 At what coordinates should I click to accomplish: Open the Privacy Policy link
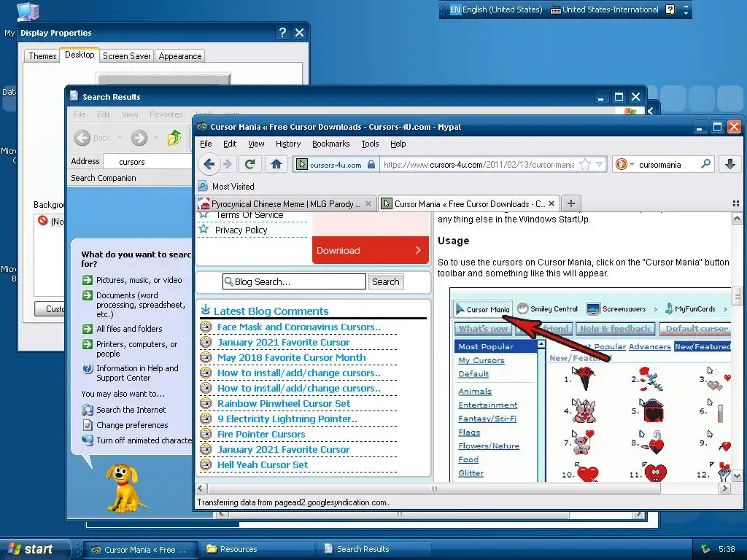[x=241, y=230]
